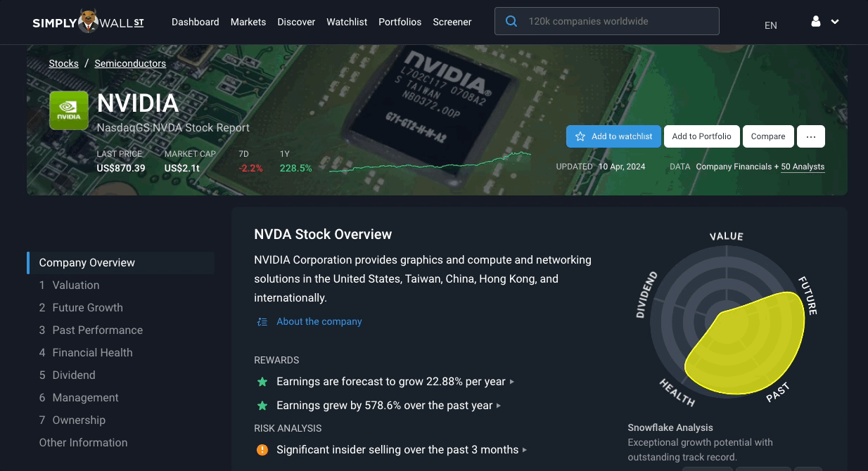Jump to the 5 Dividend section
The image size is (868, 471).
click(68, 375)
